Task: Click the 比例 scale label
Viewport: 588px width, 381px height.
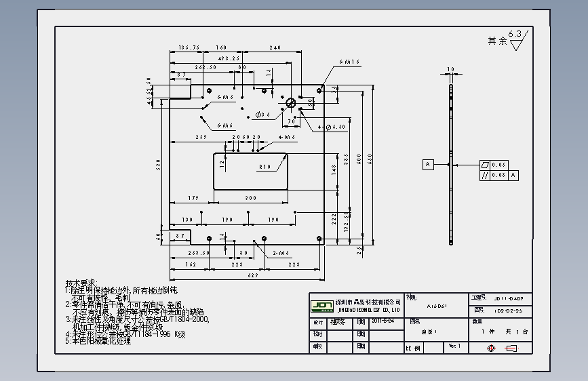Action: point(412,348)
